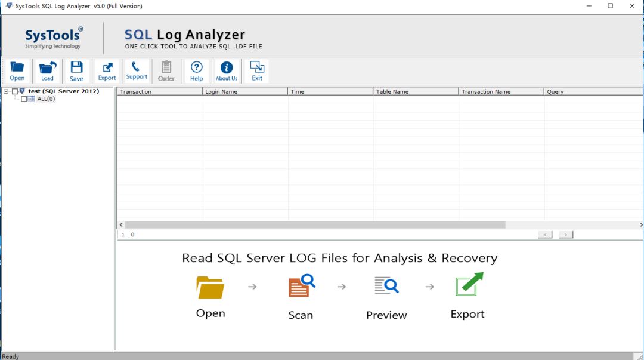Sort by the Table Name column header
The width and height of the screenshot is (644, 360).
pos(416,91)
